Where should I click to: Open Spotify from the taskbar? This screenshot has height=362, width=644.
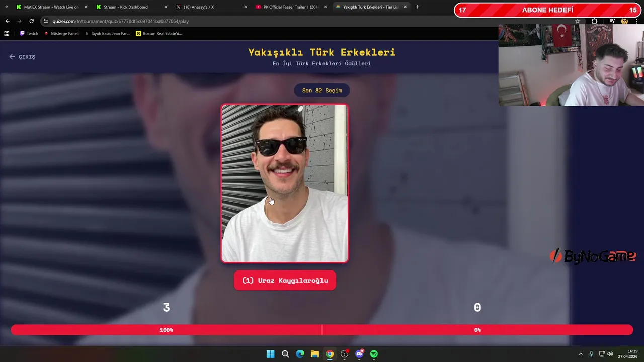click(x=374, y=354)
